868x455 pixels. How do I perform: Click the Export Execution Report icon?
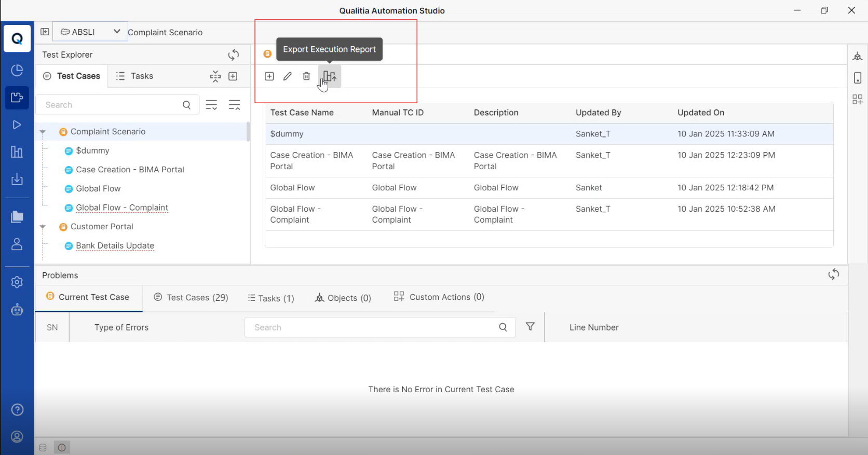330,77
